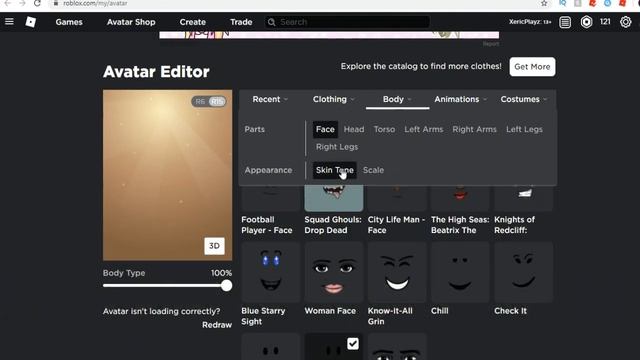Screen dimensions: 640x360
Task: Select the Blue Starry Sight face
Action: 271,272
